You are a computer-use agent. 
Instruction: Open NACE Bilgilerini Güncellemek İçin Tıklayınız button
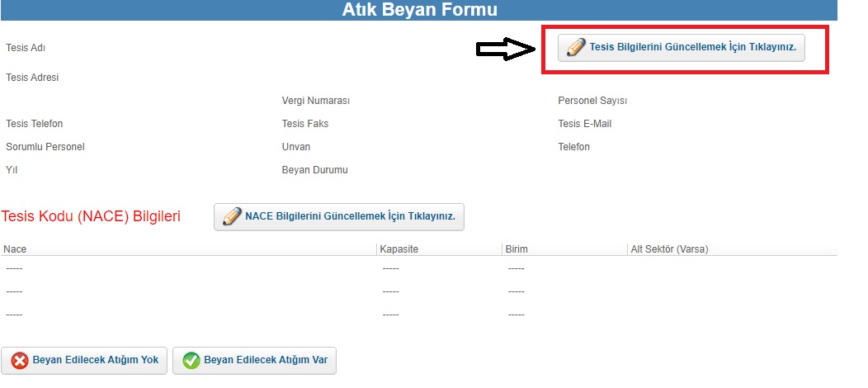click(x=339, y=216)
